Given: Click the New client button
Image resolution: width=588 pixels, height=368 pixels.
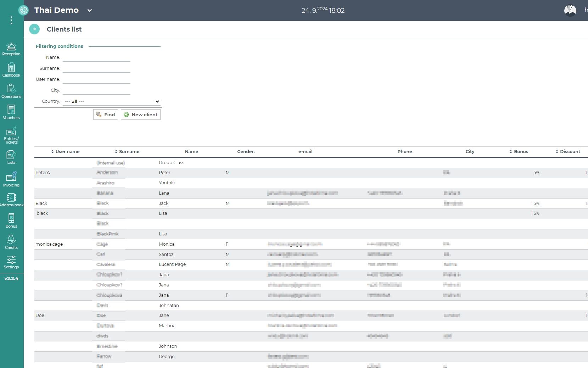Looking at the screenshot, I should pos(141,115).
